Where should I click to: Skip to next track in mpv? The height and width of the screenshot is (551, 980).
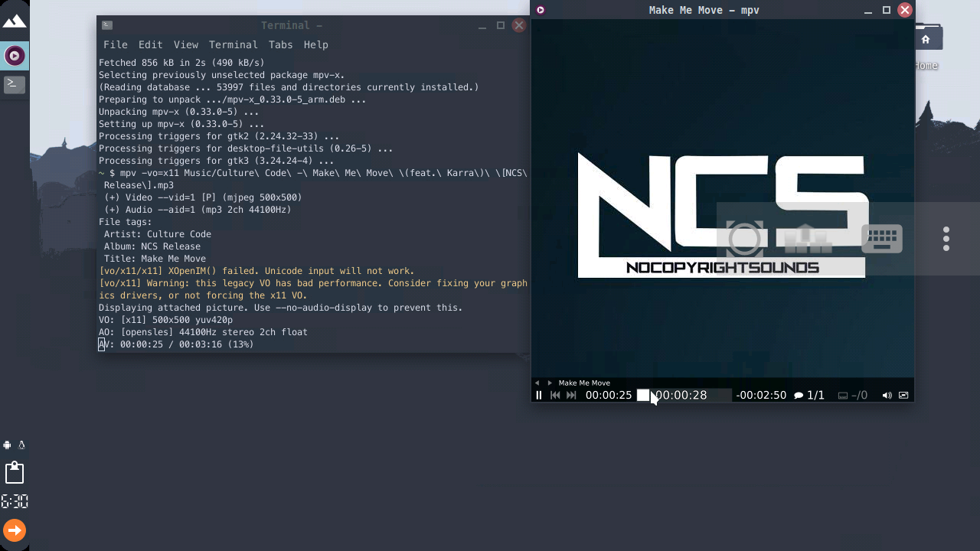(x=571, y=395)
